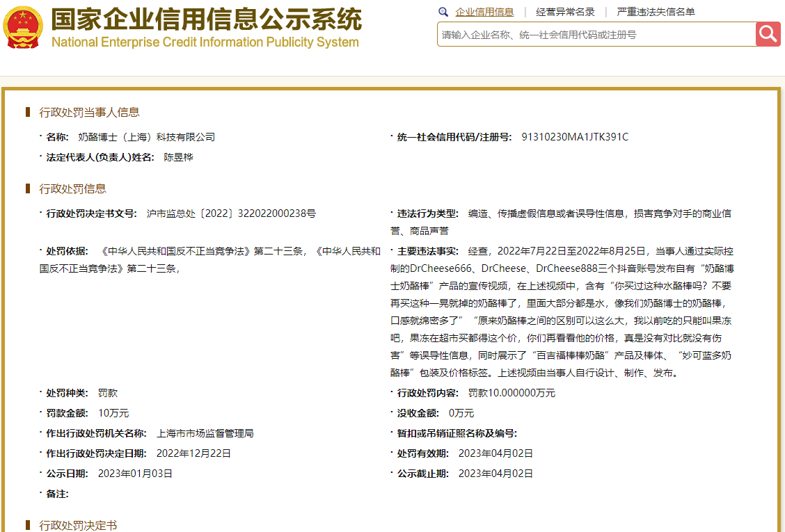Click the publicity date 2023年01月03日
Screen dimensions: 785x532
point(135,474)
